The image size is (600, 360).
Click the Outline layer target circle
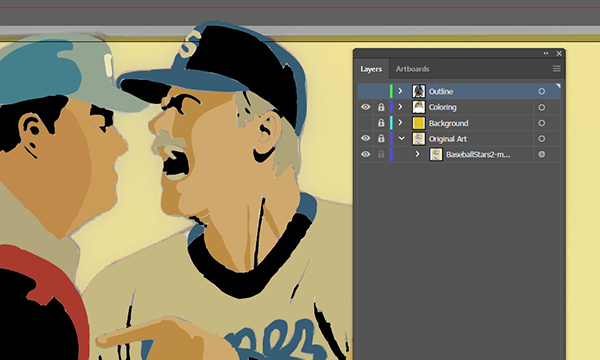click(541, 91)
